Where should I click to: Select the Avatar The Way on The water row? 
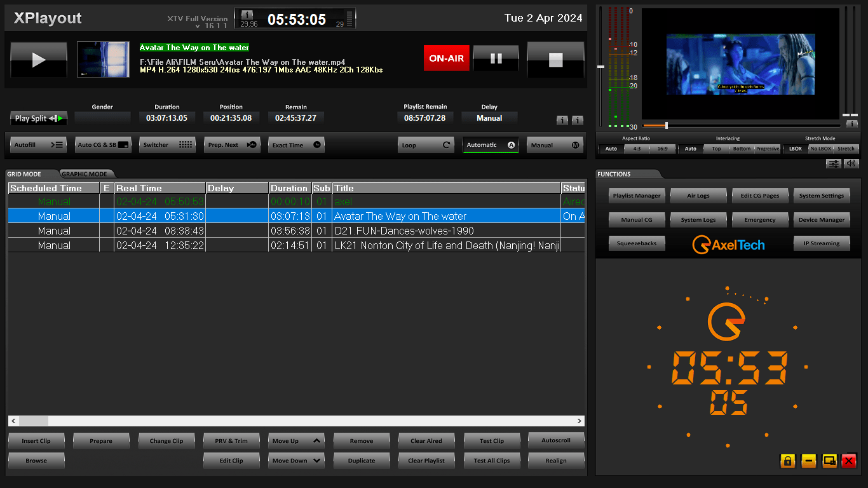pyautogui.click(x=296, y=216)
